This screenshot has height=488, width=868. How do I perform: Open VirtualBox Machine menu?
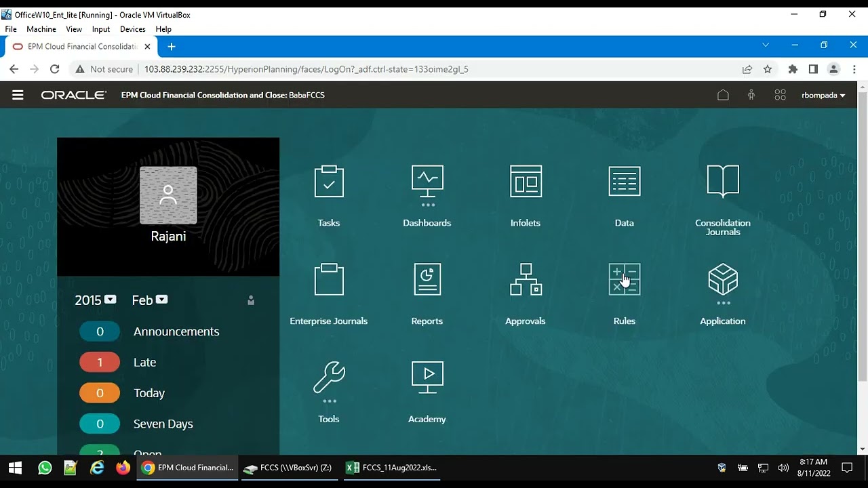coord(41,29)
